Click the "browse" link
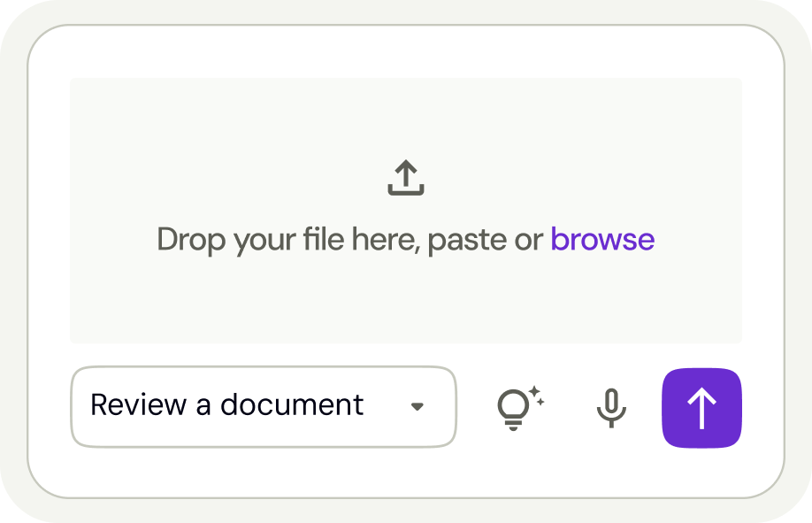 pos(602,240)
